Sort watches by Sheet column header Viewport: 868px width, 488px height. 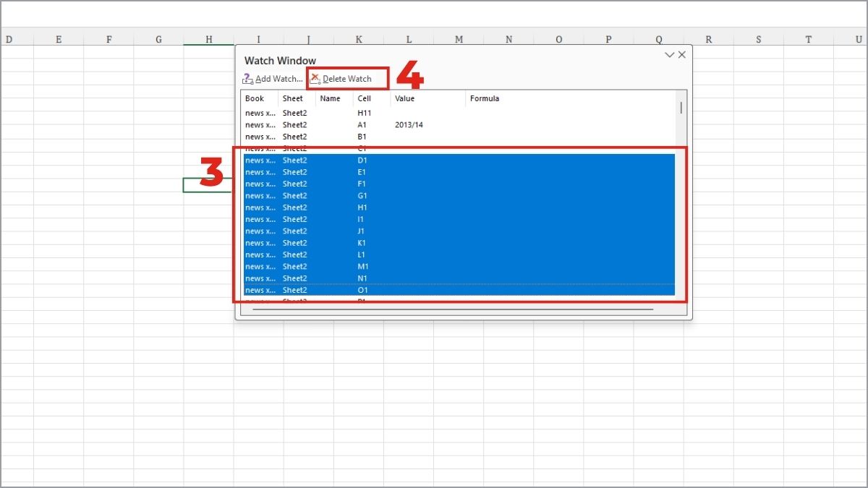pyautogui.click(x=297, y=98)
